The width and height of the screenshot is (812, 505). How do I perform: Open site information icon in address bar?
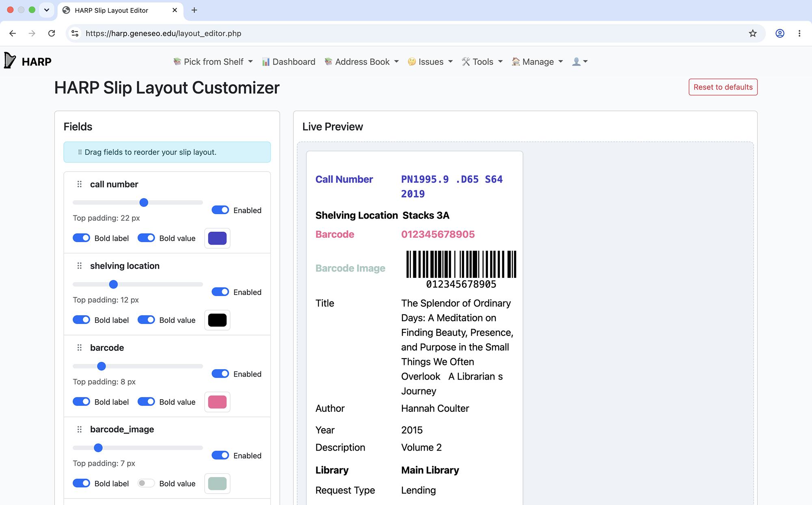75,33
